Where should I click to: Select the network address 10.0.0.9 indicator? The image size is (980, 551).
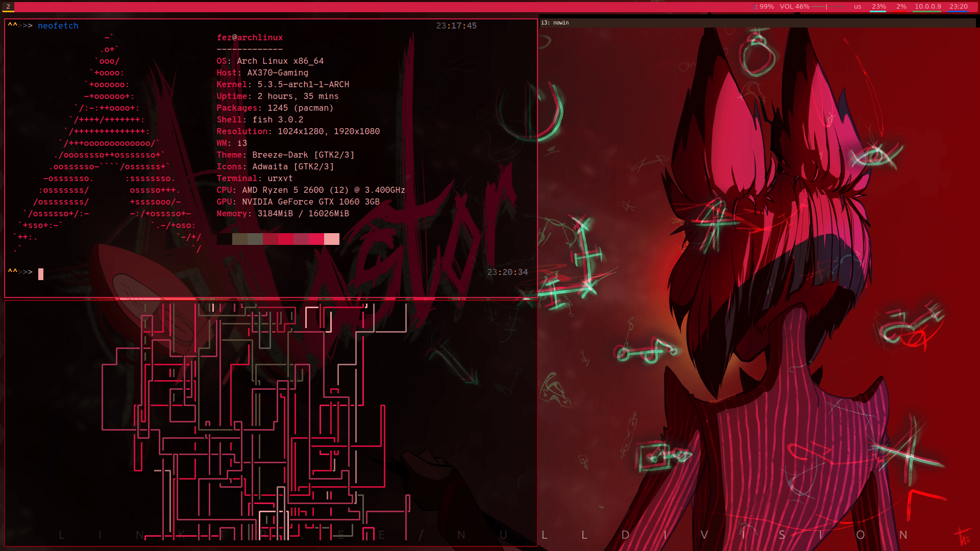(928, 6)
